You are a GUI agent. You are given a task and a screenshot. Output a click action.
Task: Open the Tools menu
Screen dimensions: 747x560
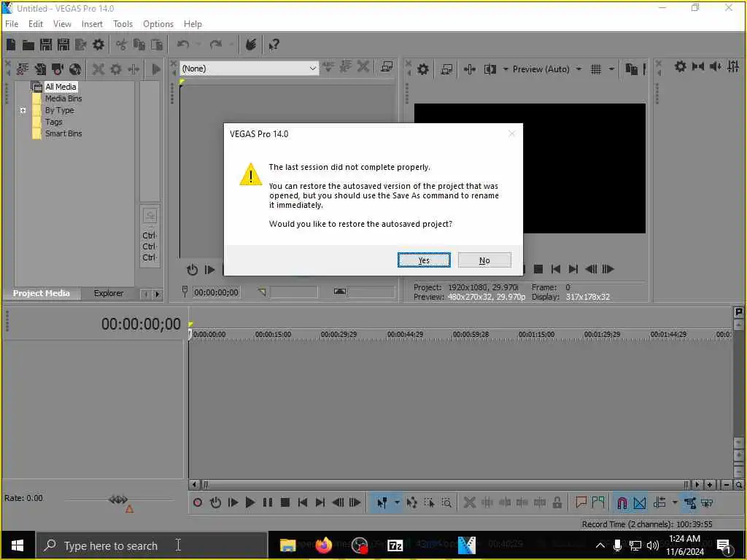(123, 24)
